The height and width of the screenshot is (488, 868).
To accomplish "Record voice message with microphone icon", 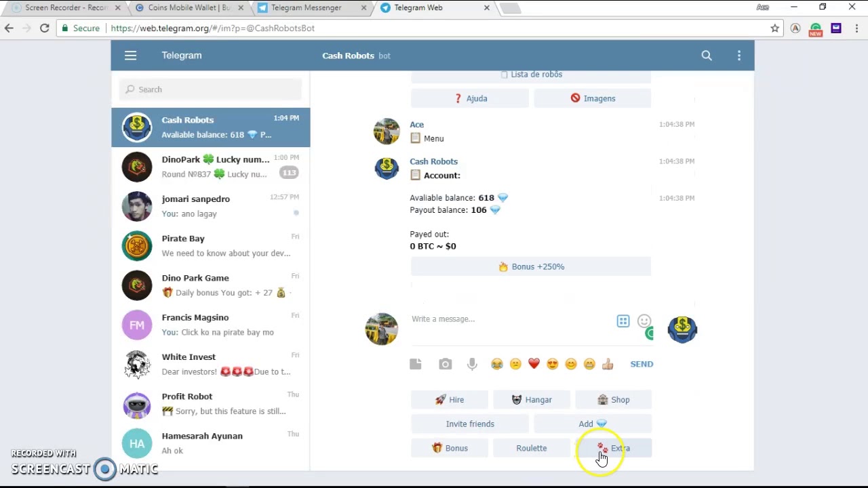I will pyautogui.click(x=472, y=364).
